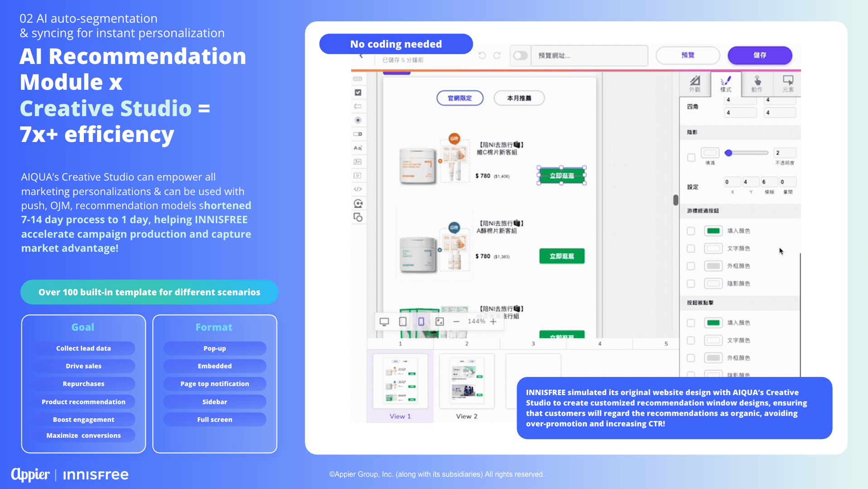Open the green hover fill color swatch
The height and width of the screenshot is (489, 868).
point(713,231)
